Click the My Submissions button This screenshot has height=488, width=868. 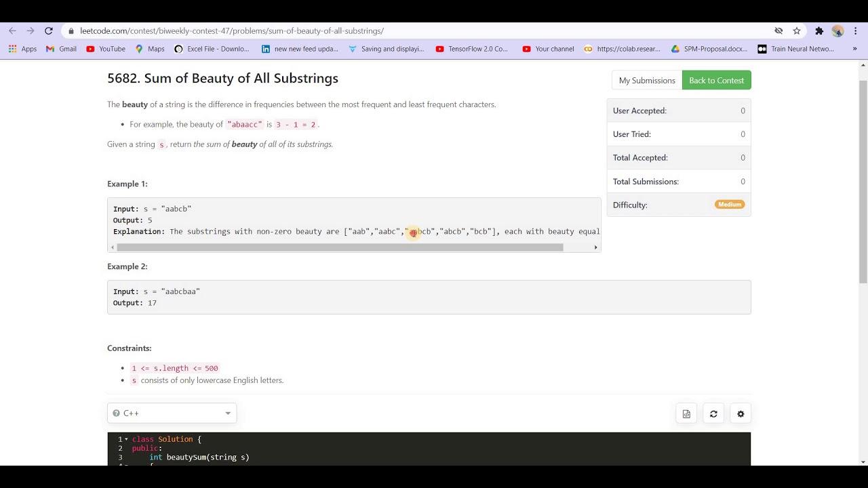point(646,80)
